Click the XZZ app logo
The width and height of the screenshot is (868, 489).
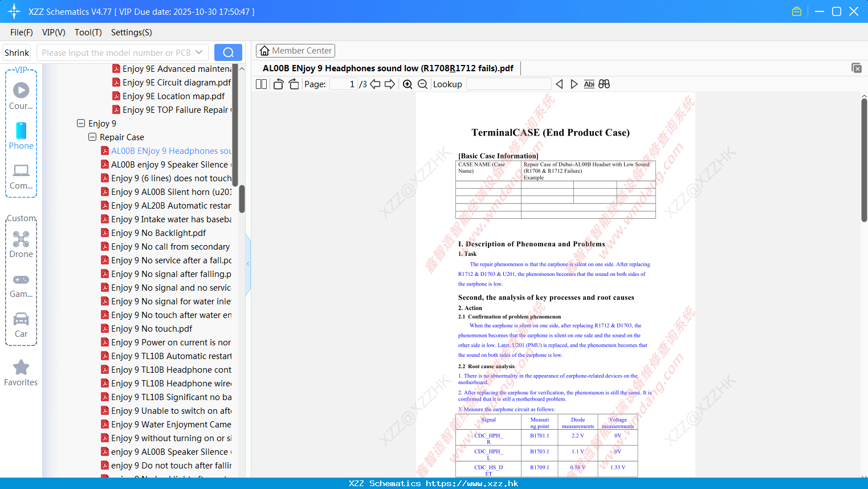(x=14, y=11)
